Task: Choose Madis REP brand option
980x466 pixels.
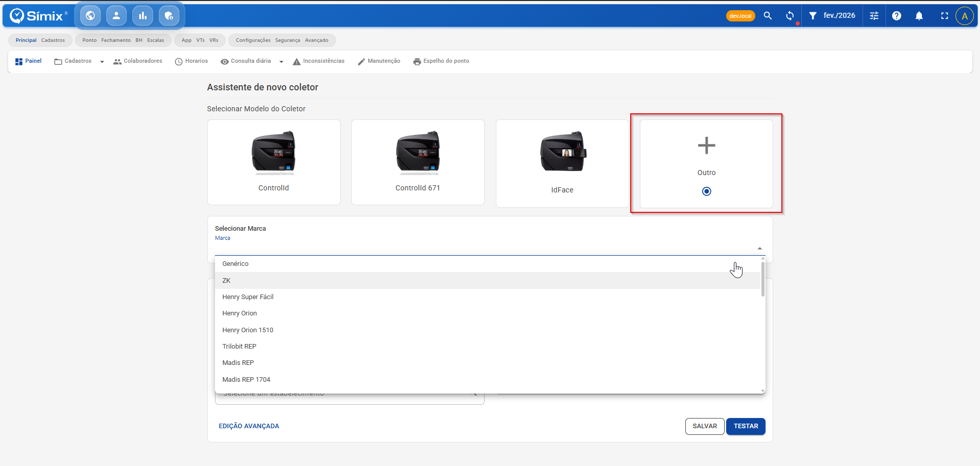Action: (x=488, y=363)
